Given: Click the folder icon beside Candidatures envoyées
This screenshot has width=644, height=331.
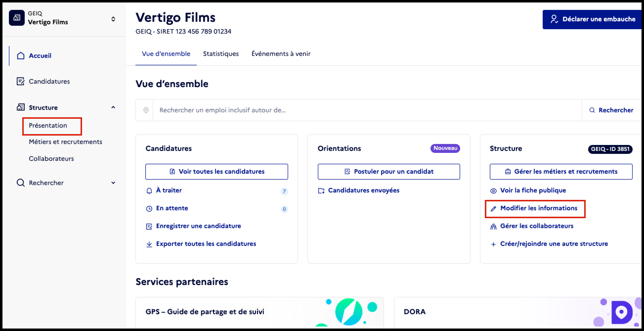Looking at the screenshot, I should click(x=321, y=191).
